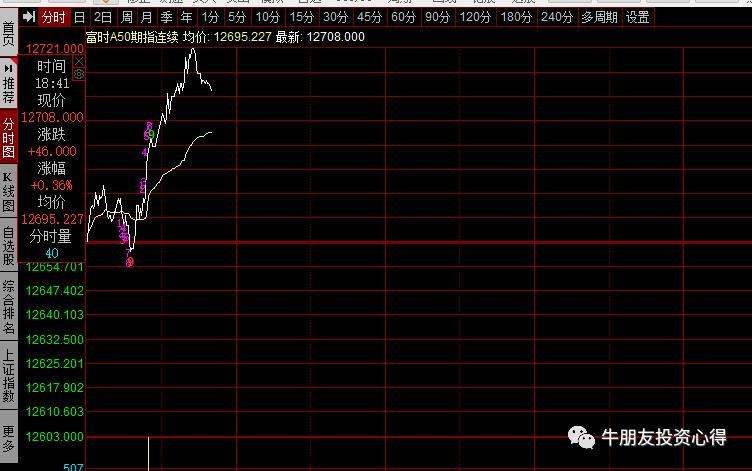752x471 pixels.
Task: Switch to 30分 period
Action: (335, 18)
